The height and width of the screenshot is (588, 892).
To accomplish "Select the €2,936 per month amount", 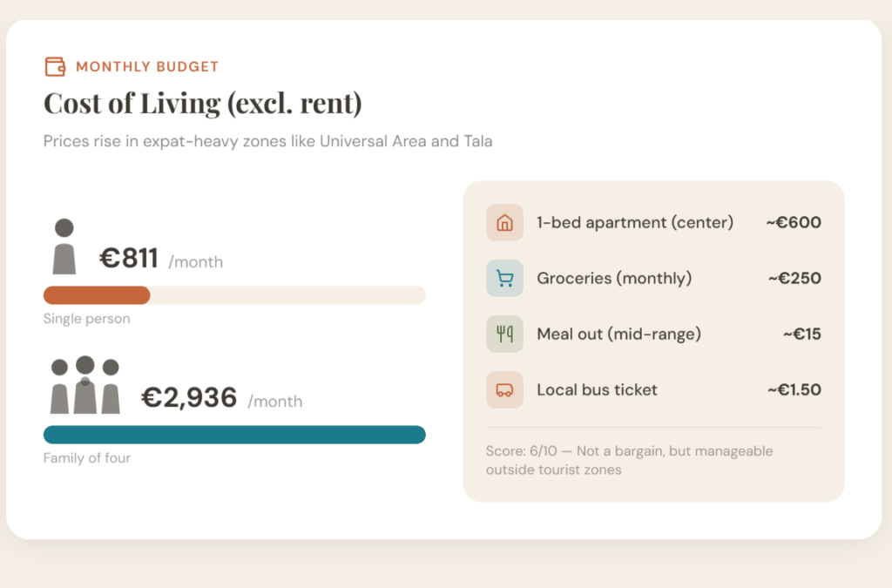I will [x=189, y=398].
